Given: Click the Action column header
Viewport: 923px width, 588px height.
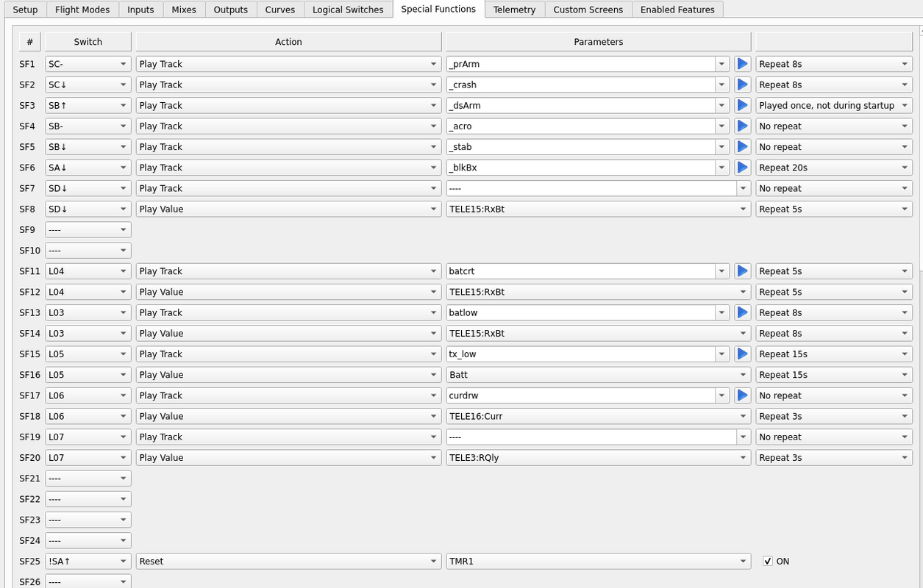Looking at the screenshot, I should point(289,42).
